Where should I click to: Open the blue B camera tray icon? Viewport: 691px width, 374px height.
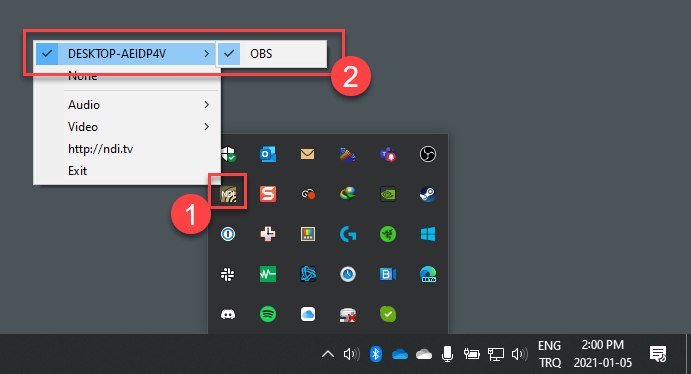pos(388,274)
